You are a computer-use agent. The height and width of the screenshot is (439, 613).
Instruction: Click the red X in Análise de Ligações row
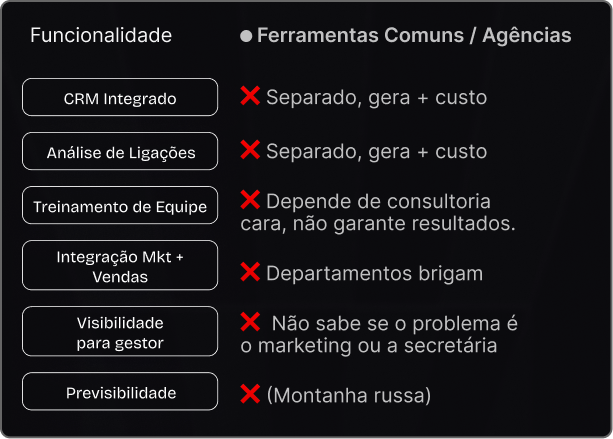250,150
